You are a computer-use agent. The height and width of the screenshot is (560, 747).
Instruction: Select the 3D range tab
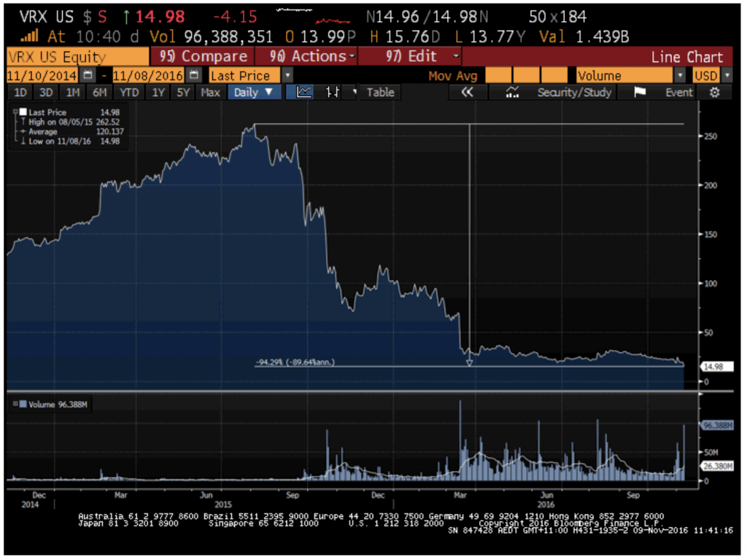pyautogui.click(x=46, y=92)
